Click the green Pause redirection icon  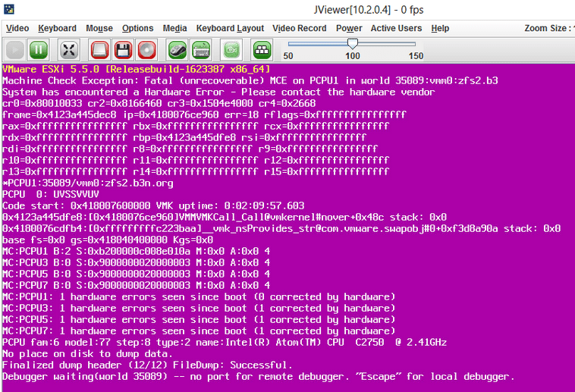39,50
